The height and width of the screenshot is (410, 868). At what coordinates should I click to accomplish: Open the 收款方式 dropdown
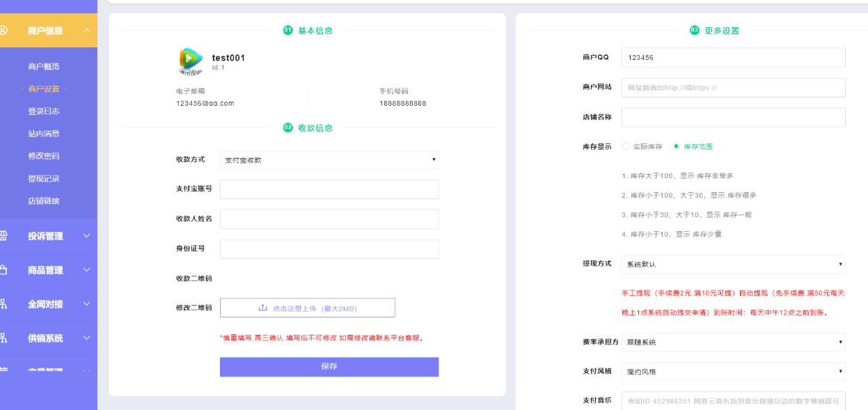(329, 160)
